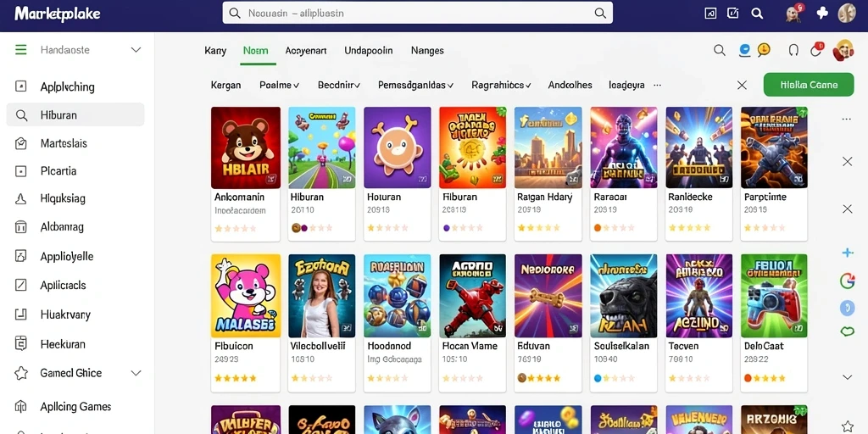Click the headphones icon in sub-header
Screen dimensions: 868x434
tap(793, 50)
